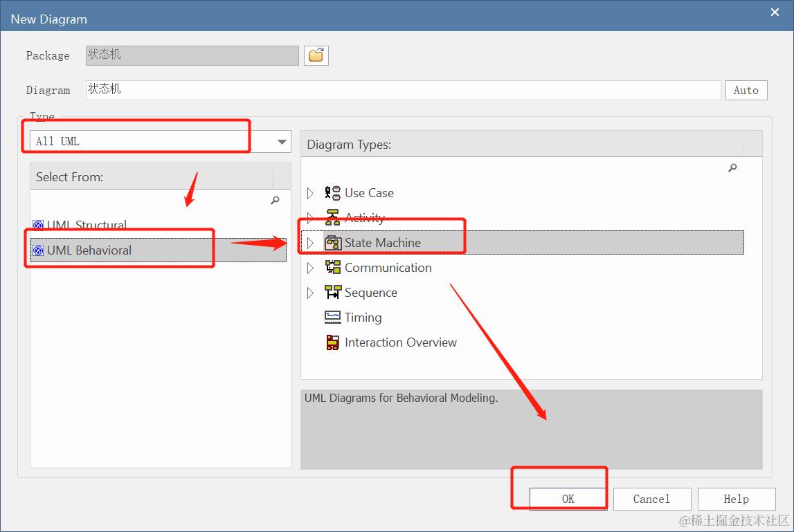
Task: Expand the Sequence tree node
Action: click(310, 293)
